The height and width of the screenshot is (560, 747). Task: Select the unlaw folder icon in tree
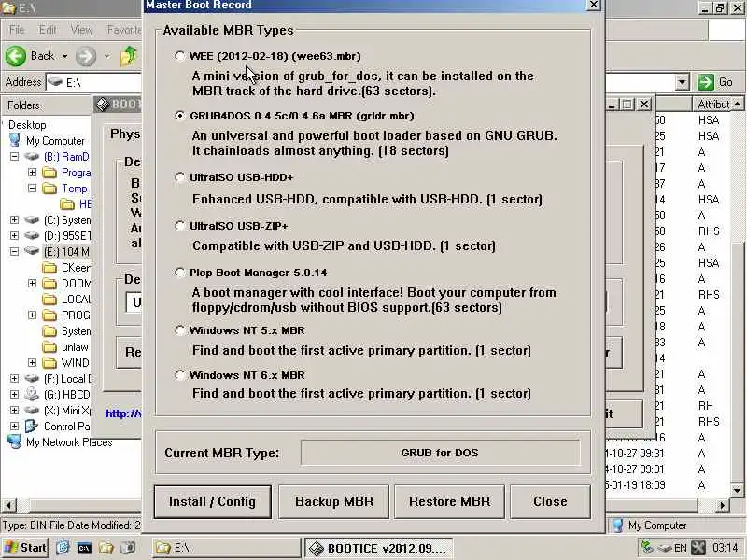pos(49,346)
